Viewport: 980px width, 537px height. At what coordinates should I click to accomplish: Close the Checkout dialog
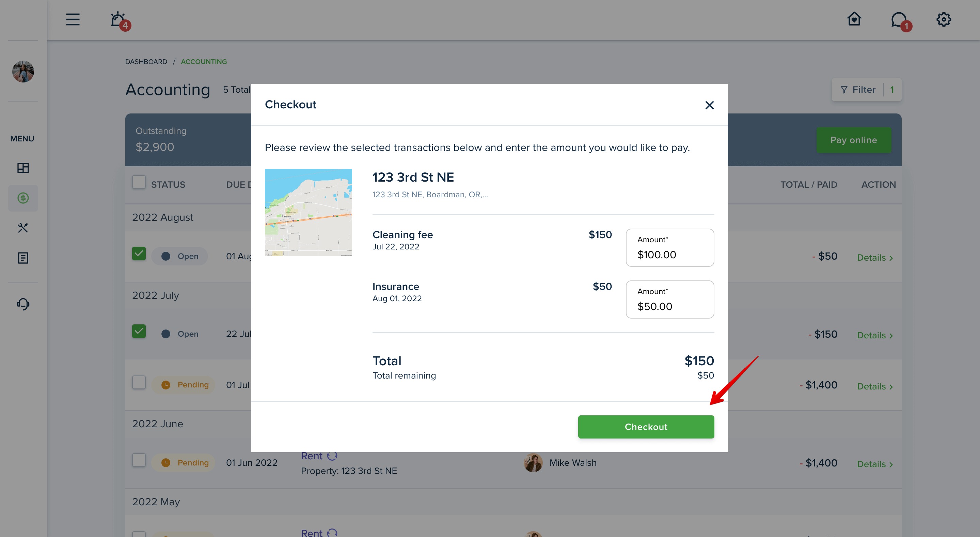tap(709, 105)
